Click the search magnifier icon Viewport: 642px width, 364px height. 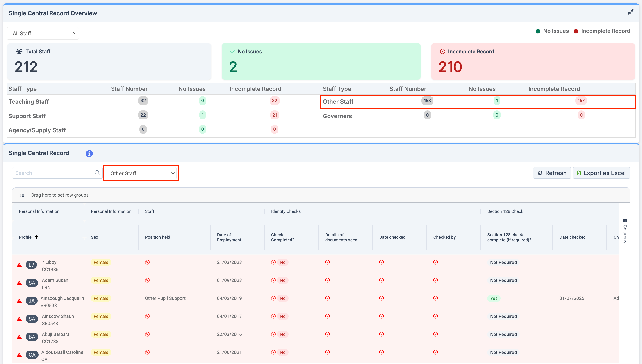(97, 173)
